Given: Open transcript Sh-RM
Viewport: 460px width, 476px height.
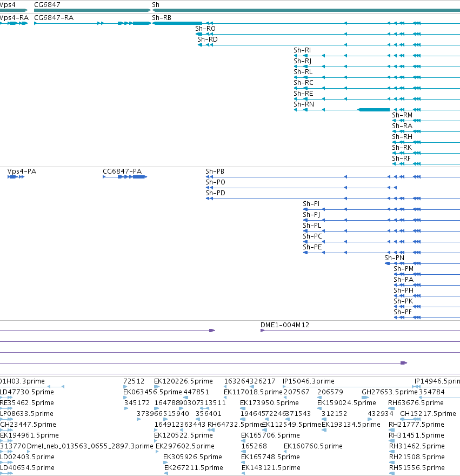Looking at the screenshot, I should point(402,115).
